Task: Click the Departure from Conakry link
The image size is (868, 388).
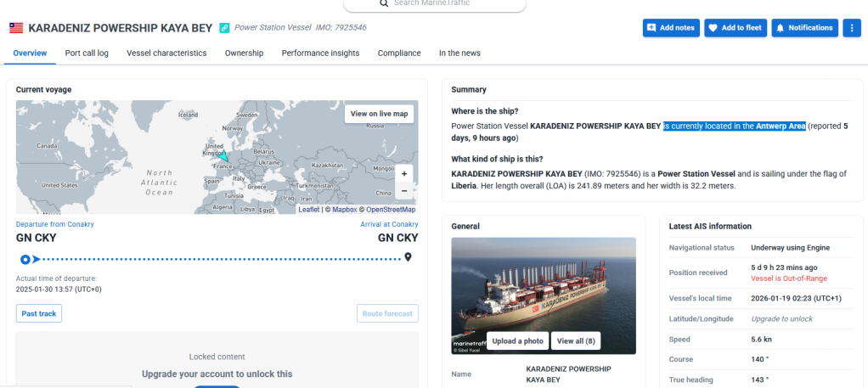Action: tap(54, 224)
